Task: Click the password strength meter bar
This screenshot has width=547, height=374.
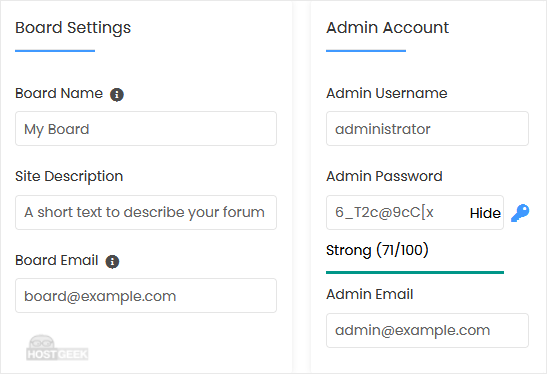Action: coord(415,272)
